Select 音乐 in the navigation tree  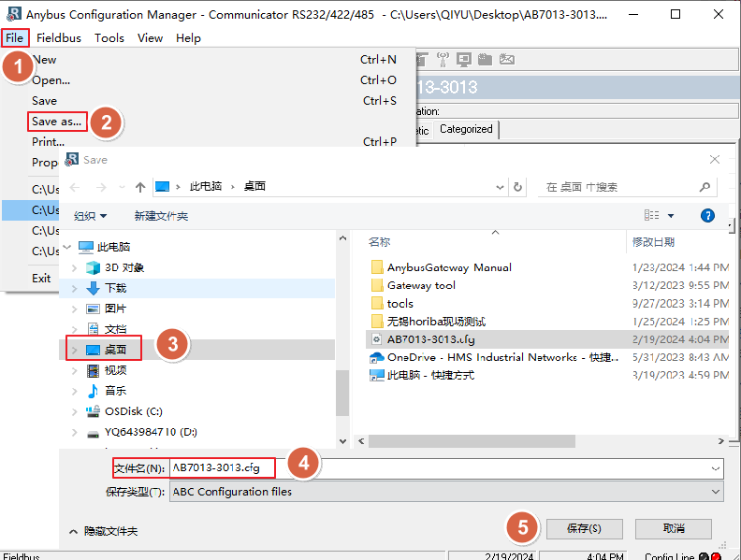(x=115, y=391)
